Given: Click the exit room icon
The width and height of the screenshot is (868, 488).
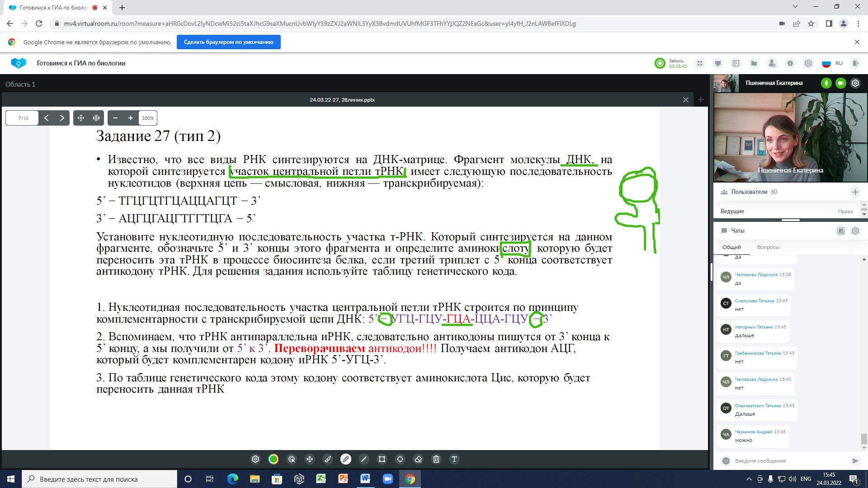Looking at the screenshot, I should click(x=855, y=63).
